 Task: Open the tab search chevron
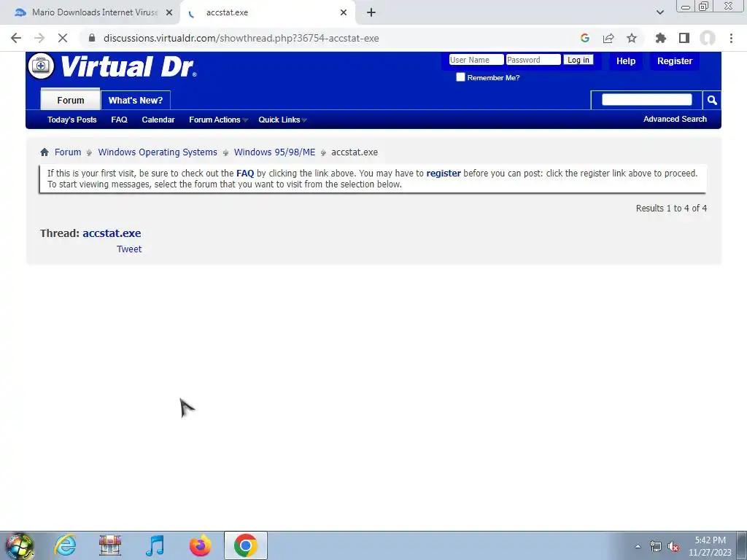pyautogui.click(x=659, y=12)
